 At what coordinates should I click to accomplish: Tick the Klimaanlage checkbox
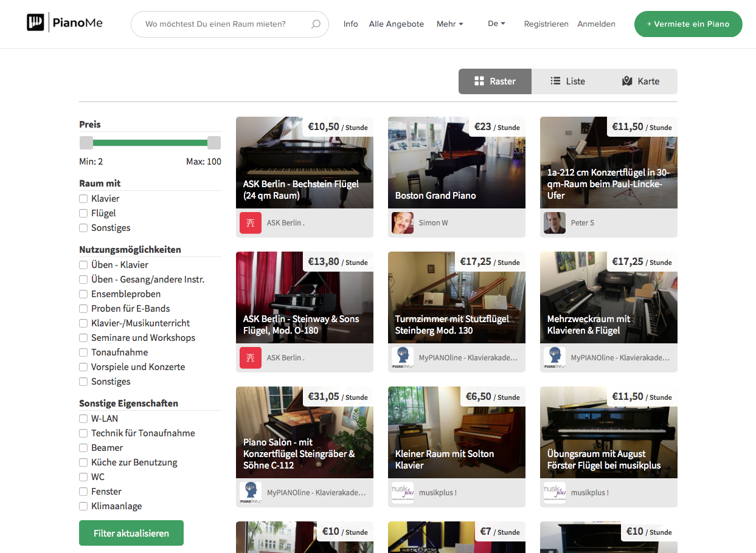point(83,506)
